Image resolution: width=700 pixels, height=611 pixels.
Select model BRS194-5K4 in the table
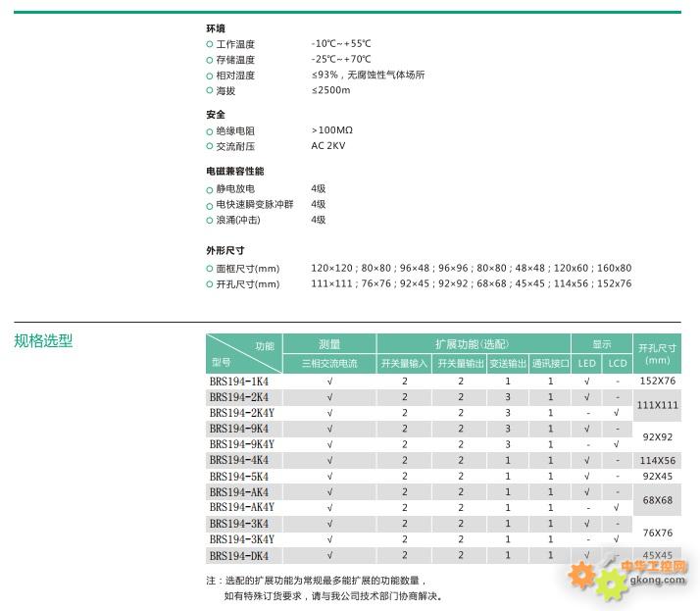(x=239, y=477)
